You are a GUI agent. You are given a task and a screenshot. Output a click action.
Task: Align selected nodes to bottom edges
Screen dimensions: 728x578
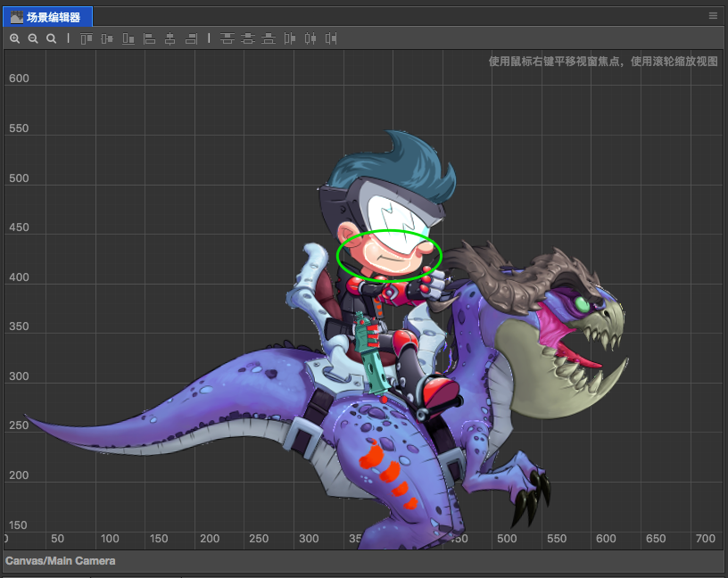(128, 38)
